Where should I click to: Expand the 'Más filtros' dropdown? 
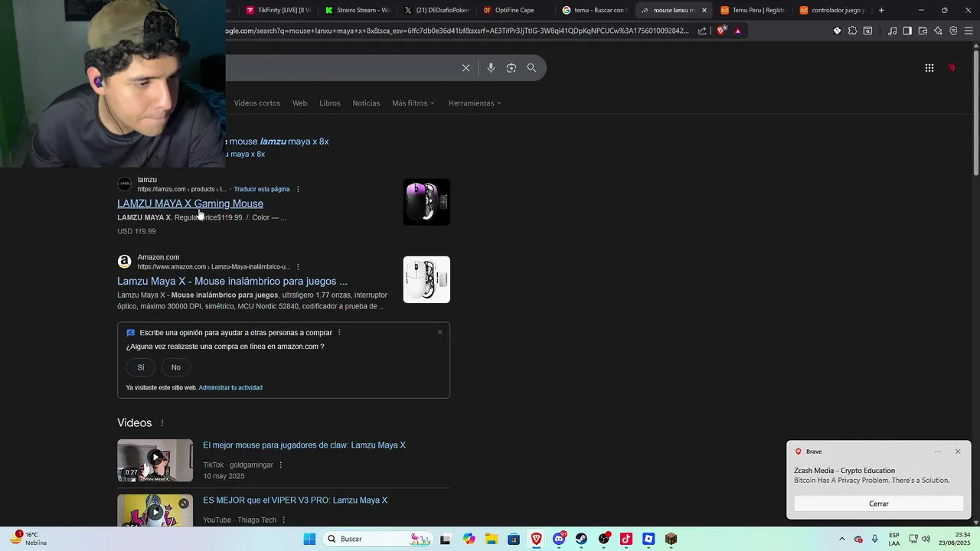(413, 103)
